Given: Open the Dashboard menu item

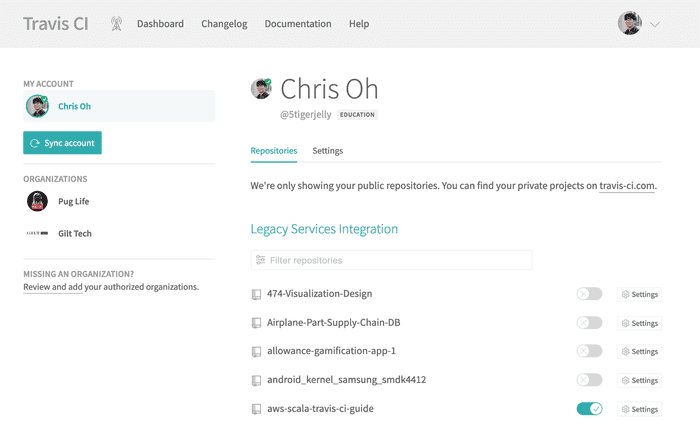Looking at the screenshot, I should 160,24.
